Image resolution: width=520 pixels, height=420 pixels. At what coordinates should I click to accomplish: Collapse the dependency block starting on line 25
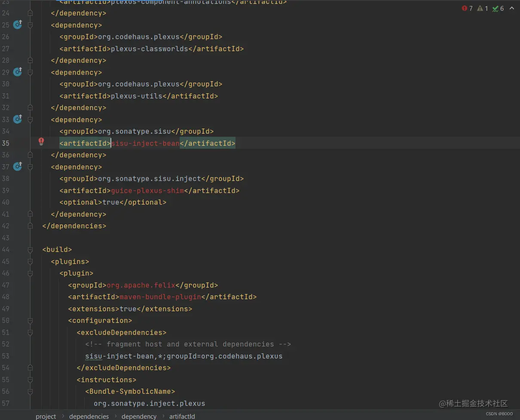pyautogui.click(x=30, y=25)
